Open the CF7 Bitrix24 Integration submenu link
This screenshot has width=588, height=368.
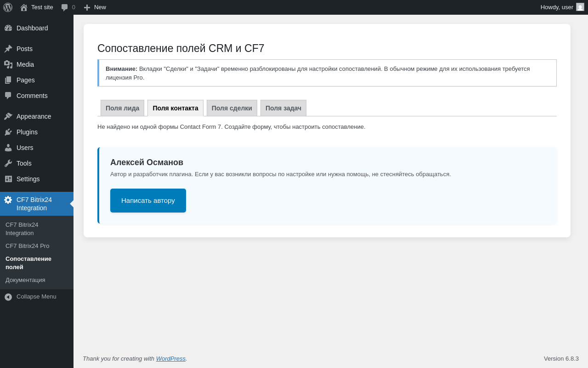click(x=37, y=229)
